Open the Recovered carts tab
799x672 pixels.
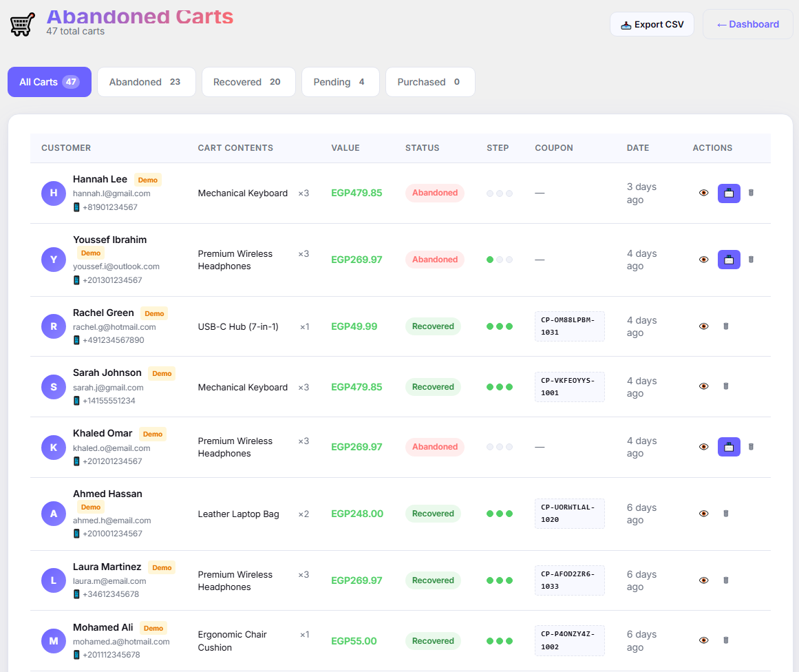click(x=248, y=82)
